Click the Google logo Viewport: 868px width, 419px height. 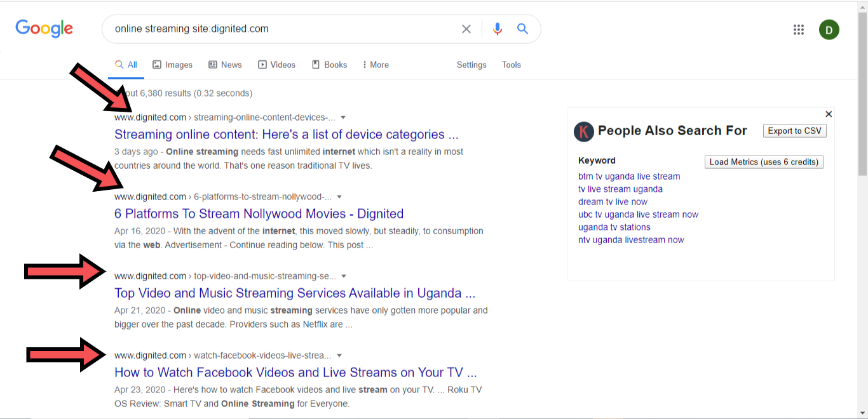[44, 29]
